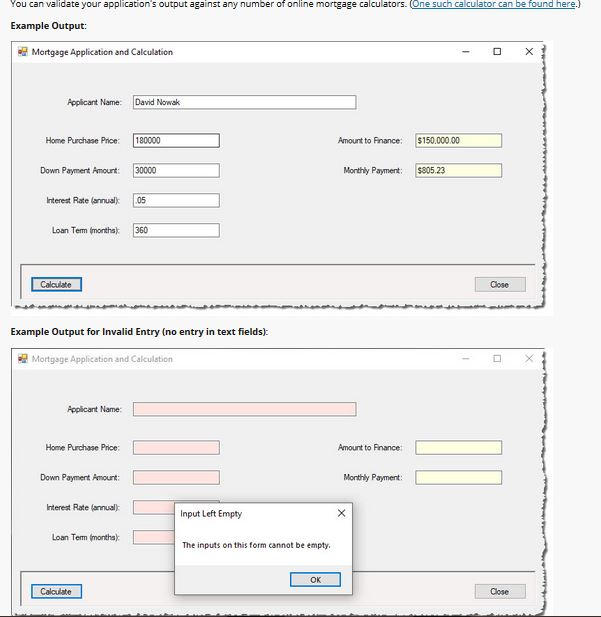Minimize the first Mortgage Application window

(466, 52)
